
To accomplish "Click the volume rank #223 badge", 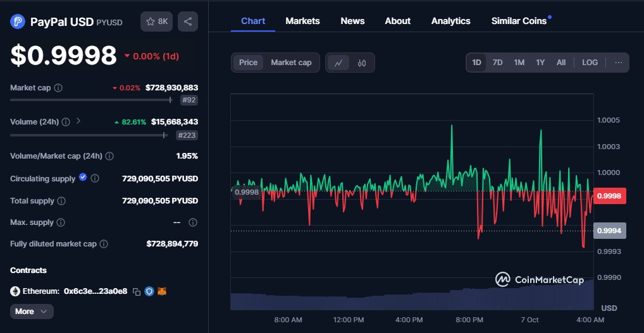I will click(x=187, y=135).
